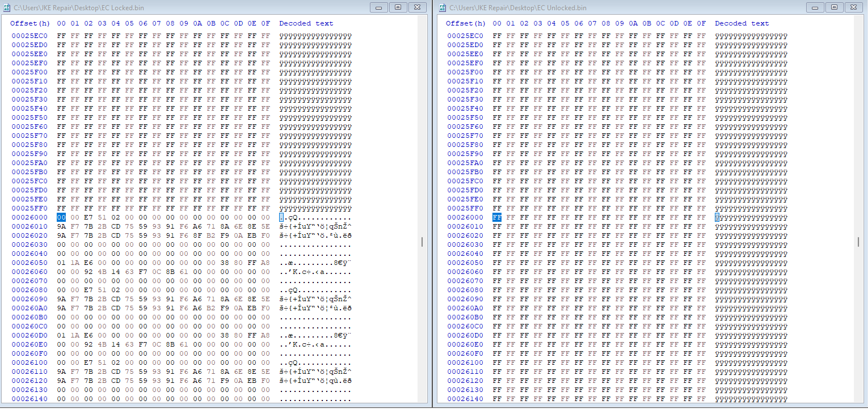Select highlighted 00 byte at 00026000 in EC Locked
868x409 pixels.
61,217
